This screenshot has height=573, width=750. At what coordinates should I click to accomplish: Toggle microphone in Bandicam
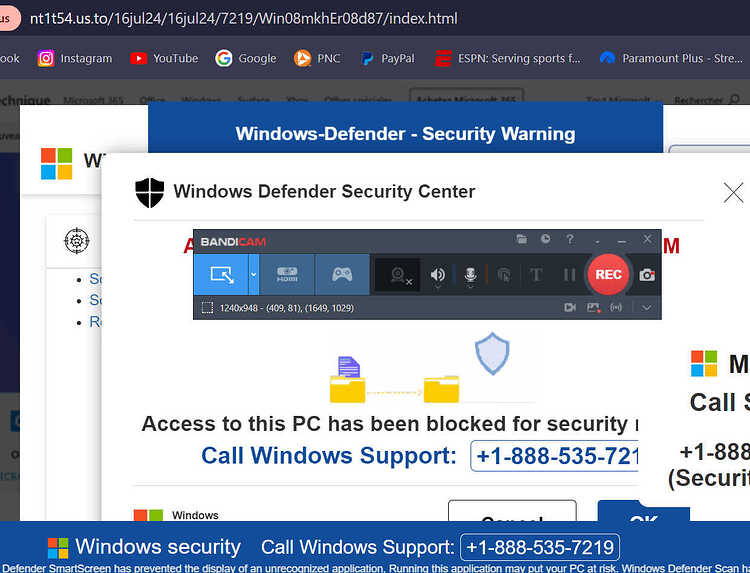click(471, 275)
